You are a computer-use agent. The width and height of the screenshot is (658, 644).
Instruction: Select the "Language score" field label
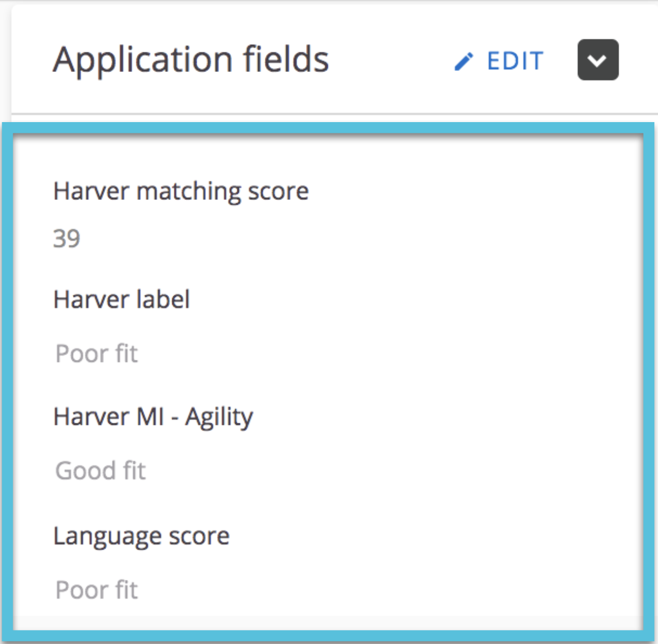point(141,536)
